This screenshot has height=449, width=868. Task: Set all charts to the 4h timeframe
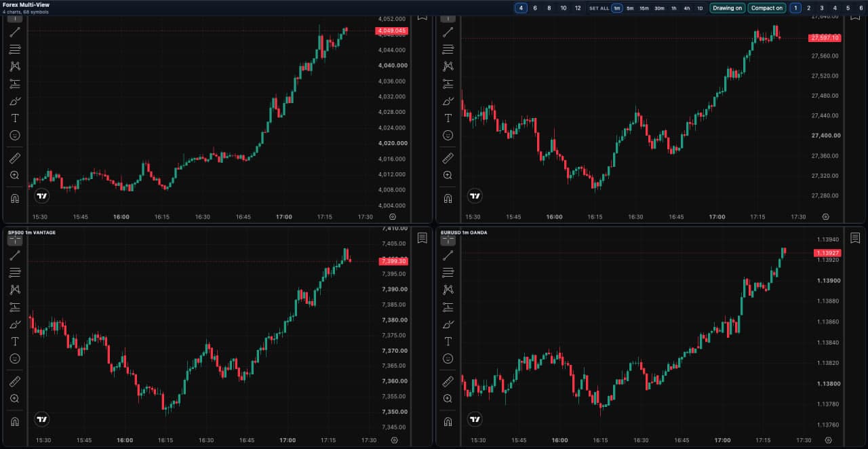point(687,8)
